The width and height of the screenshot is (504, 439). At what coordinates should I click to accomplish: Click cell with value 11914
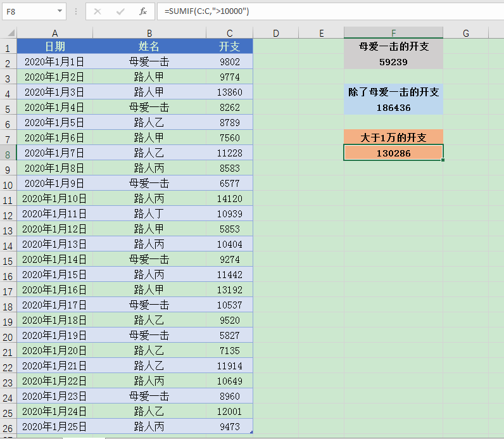pos(229,366)
